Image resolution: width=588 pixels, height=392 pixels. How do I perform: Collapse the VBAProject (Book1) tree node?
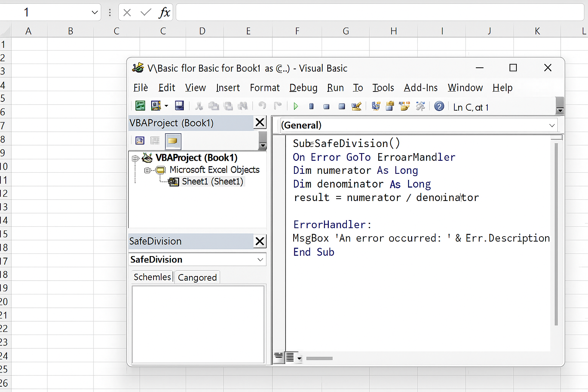click(135, 158)
